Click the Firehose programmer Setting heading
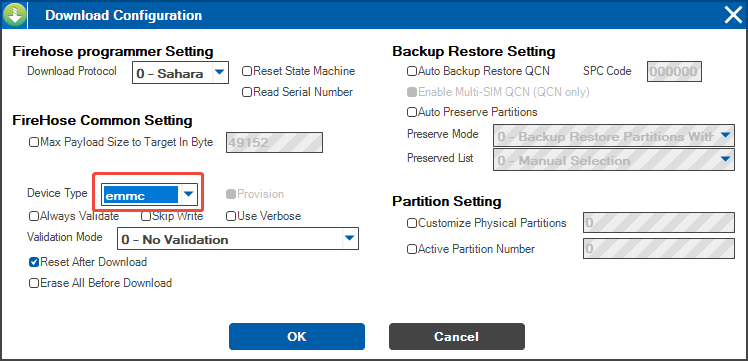This screenshot has height=361, width=748. (113, 52)
